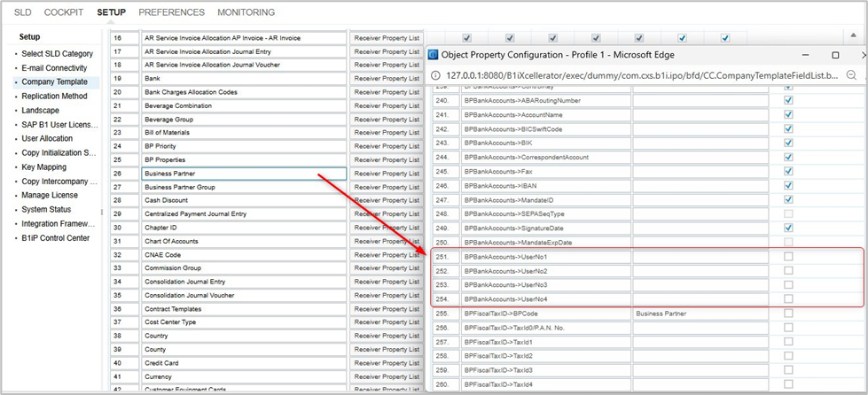This screenshot has width=868, height=395.
Task: Open Receiver Property List for Business Partner
Action: [387, 174]
